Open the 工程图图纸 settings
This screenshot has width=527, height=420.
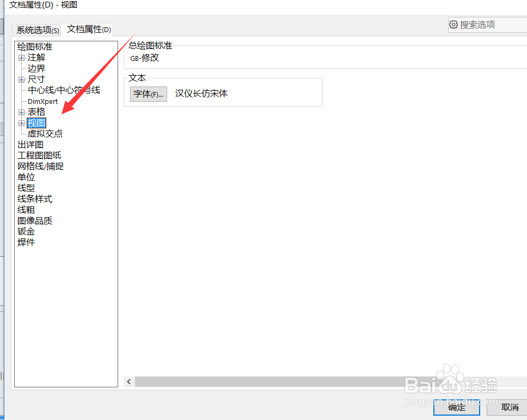pos(39,156)
